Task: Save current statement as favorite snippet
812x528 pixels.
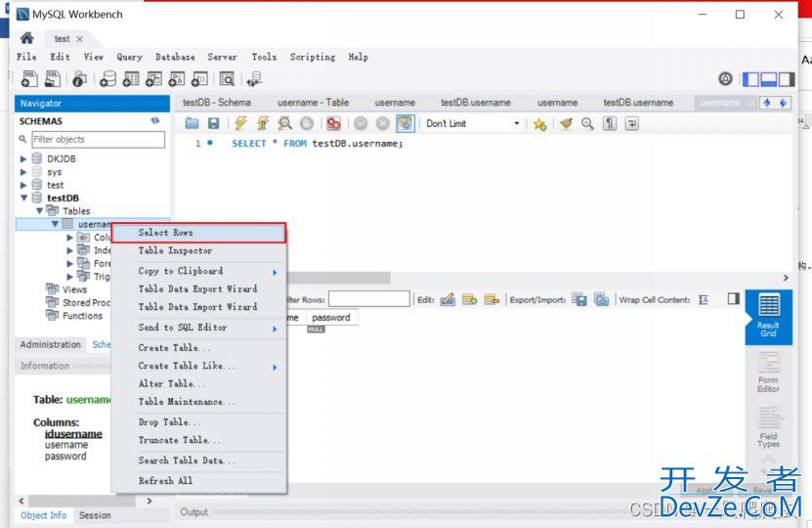Action: point(539,124)
